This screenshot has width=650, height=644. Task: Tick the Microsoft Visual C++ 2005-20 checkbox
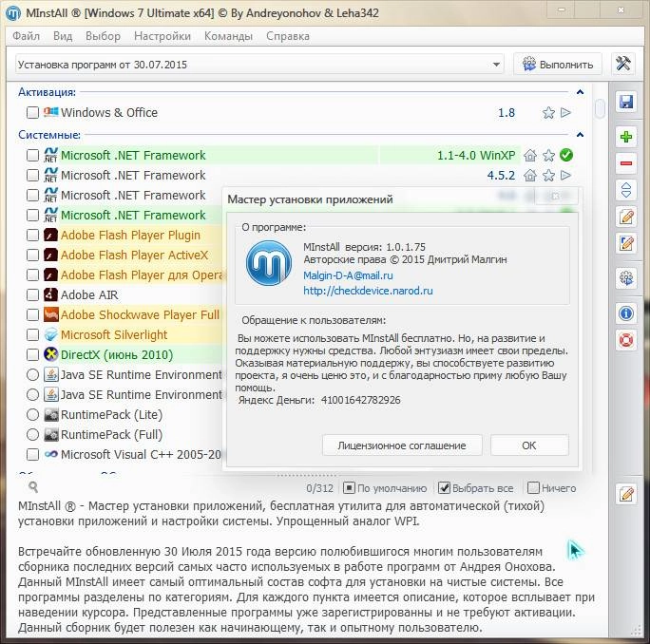pos(32,455)
